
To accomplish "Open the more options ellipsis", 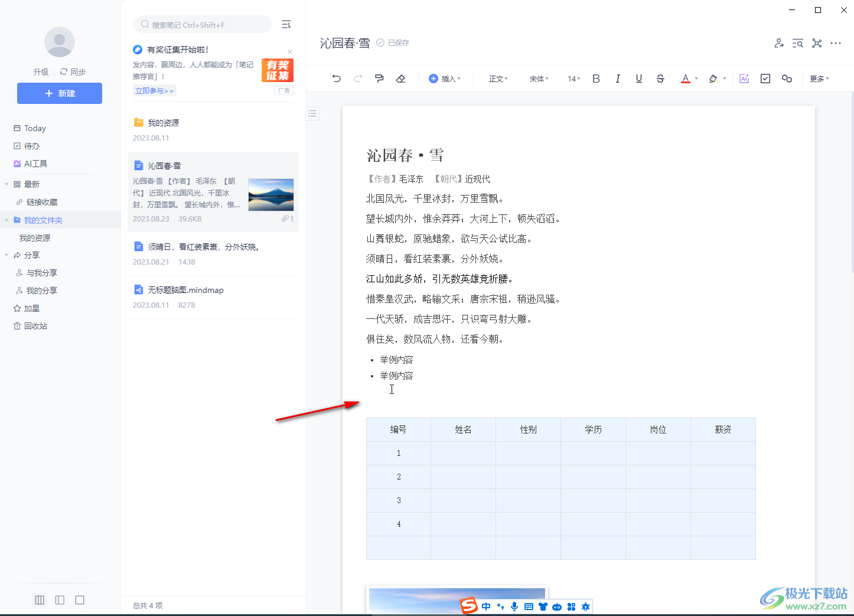I will point(836,43).
